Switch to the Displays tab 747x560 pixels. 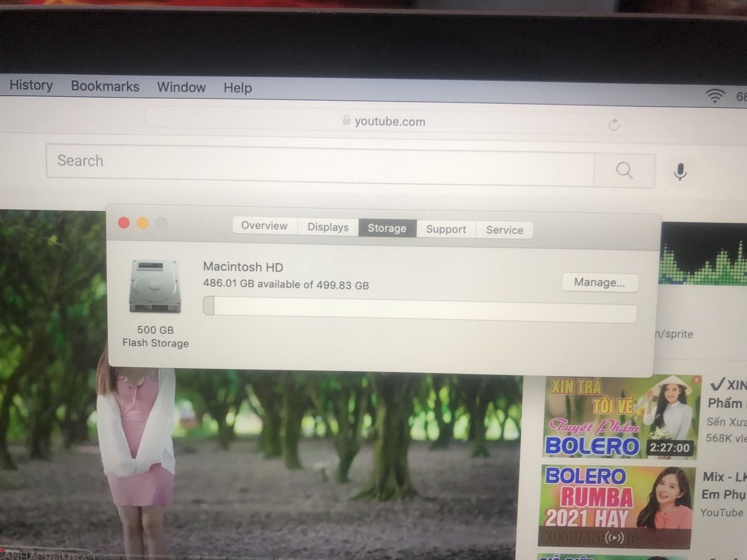[328, 227]
